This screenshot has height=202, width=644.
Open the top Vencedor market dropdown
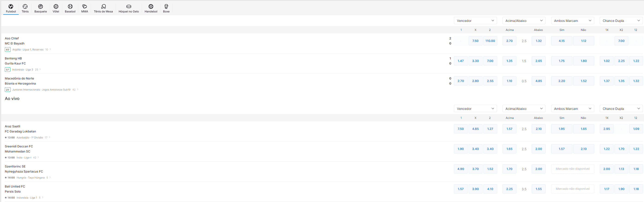[475, 21]
